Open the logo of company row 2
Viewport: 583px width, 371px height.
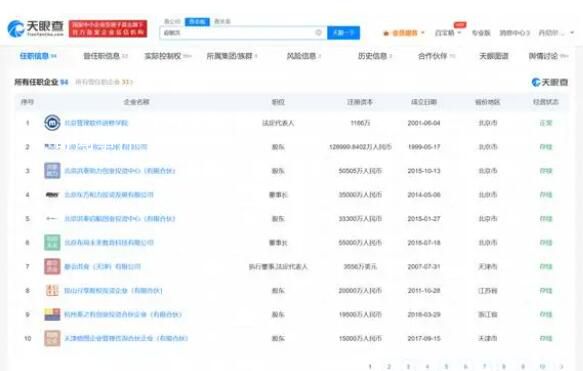tap(52, 147)
